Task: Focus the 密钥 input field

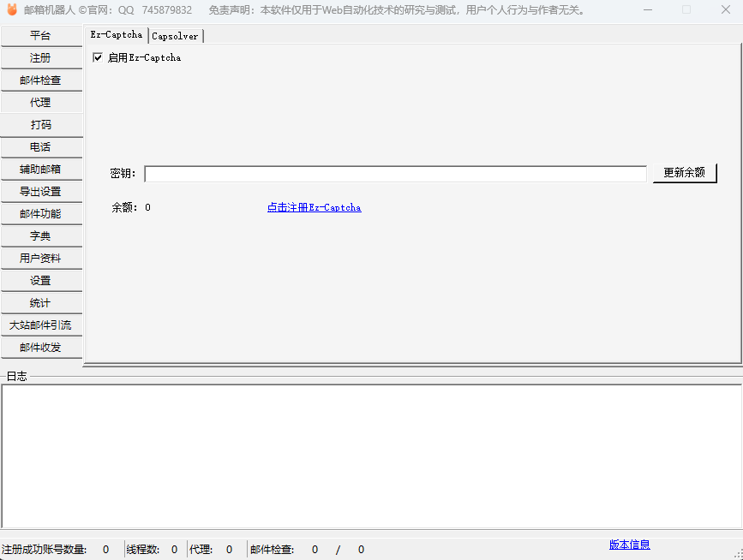Action: pyautogui.click(x=395, y=174)
